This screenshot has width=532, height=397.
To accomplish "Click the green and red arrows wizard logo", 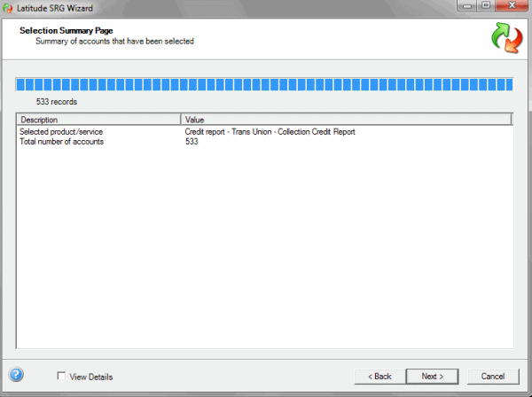I will 507,38.
